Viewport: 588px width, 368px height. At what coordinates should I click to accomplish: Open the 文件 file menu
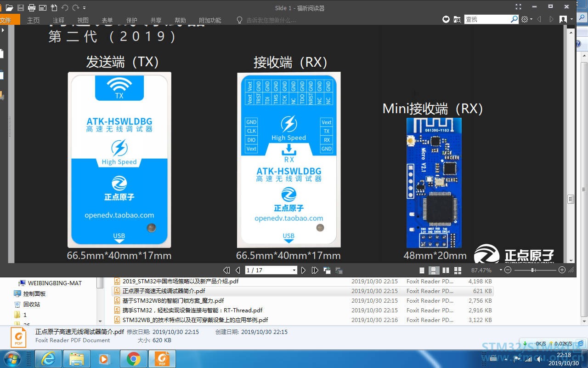9,20
